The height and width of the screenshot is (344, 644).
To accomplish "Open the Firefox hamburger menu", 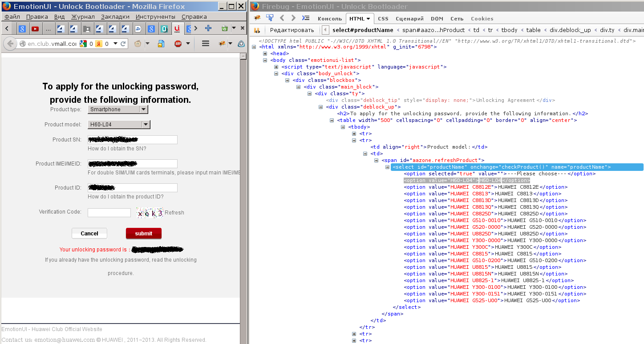I will tap(206, 44).
